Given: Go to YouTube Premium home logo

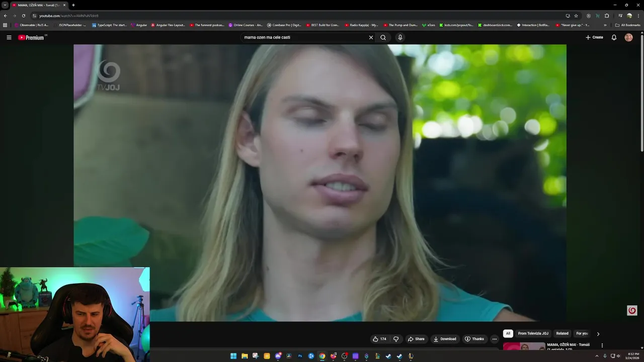Looking at the screenshot, I should point(32,37).
